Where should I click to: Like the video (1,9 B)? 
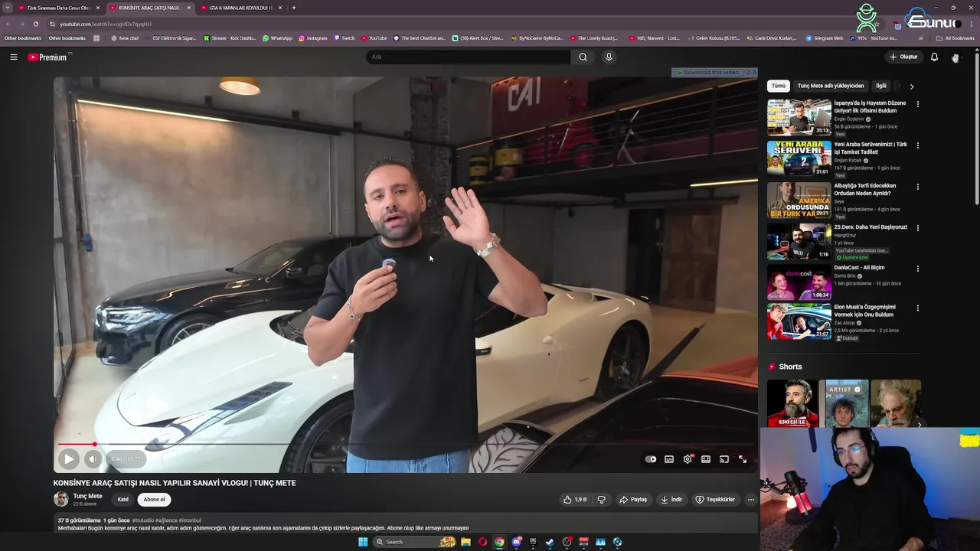click(575, 500)
